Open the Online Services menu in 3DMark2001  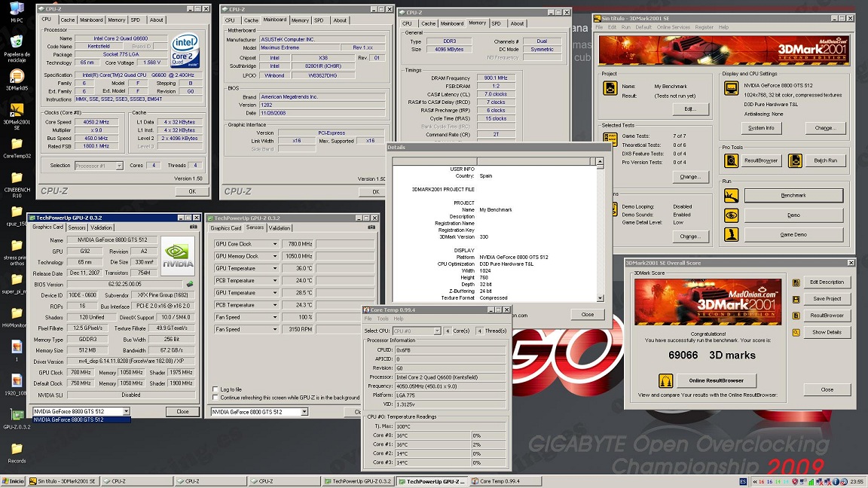tap(673, 27)
